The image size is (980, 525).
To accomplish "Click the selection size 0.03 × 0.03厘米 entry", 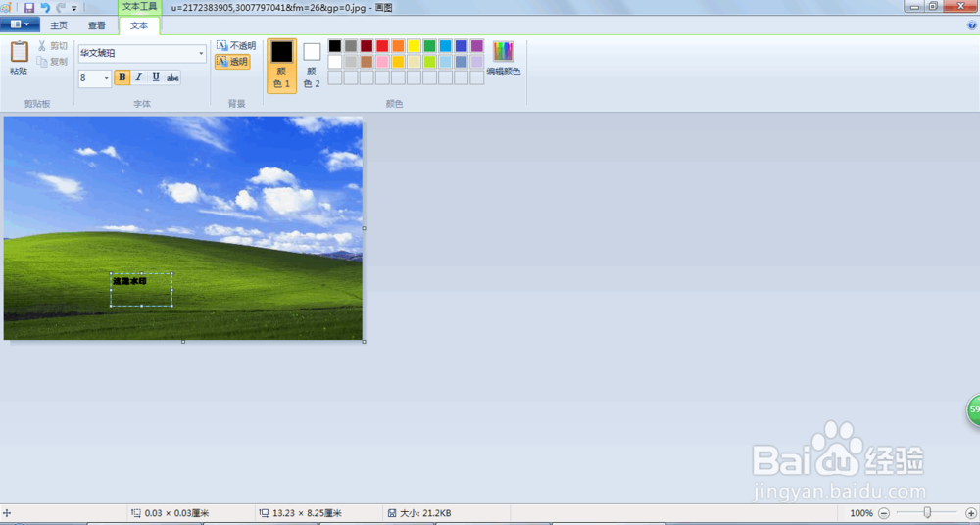I will pyautogui.click(x=176, y=513).
